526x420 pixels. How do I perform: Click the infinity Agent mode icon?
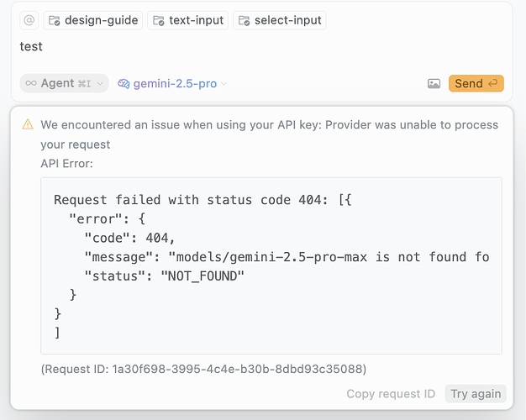coord(31,83)
